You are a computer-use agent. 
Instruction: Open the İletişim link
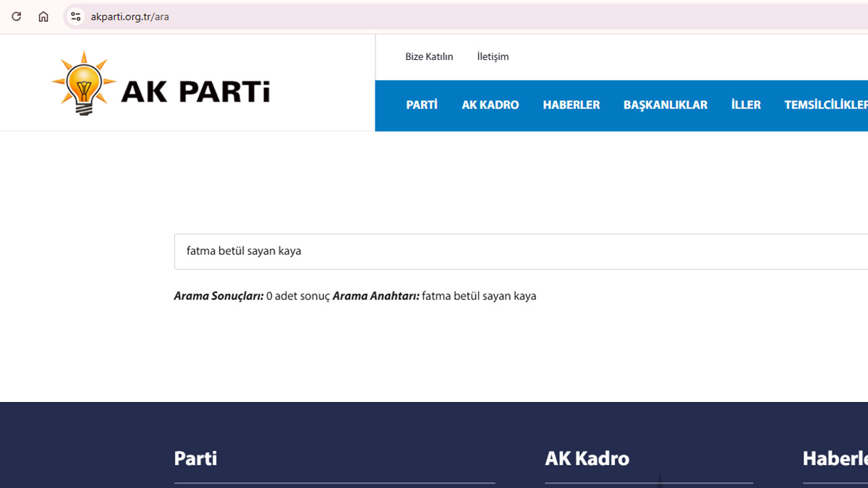(x=493, y=56)
